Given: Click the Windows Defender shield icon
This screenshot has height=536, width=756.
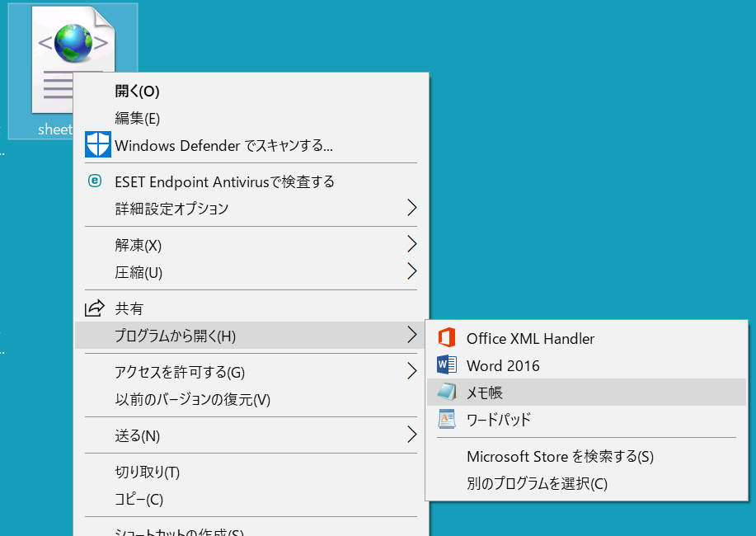Looking at the screenshot, I should pyautogui.click(x=98, y=144).
